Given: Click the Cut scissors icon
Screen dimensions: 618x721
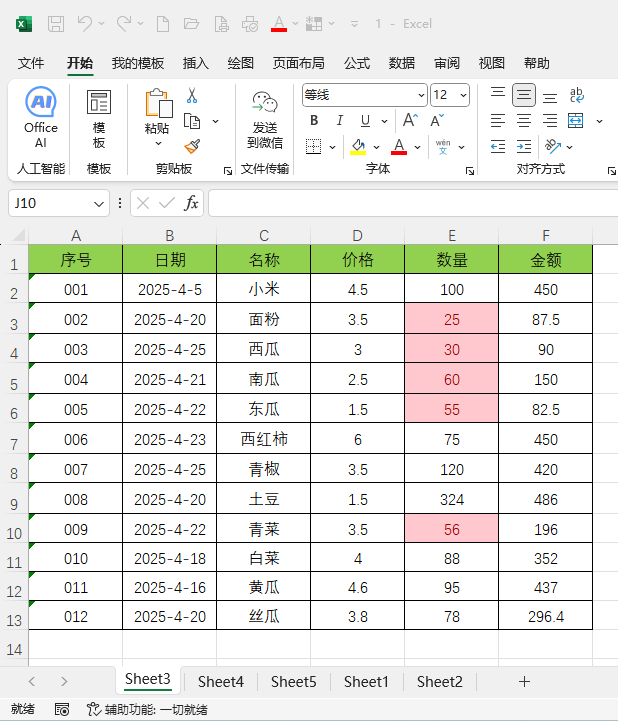Looking at the screenshot, I should coord(192,96).
